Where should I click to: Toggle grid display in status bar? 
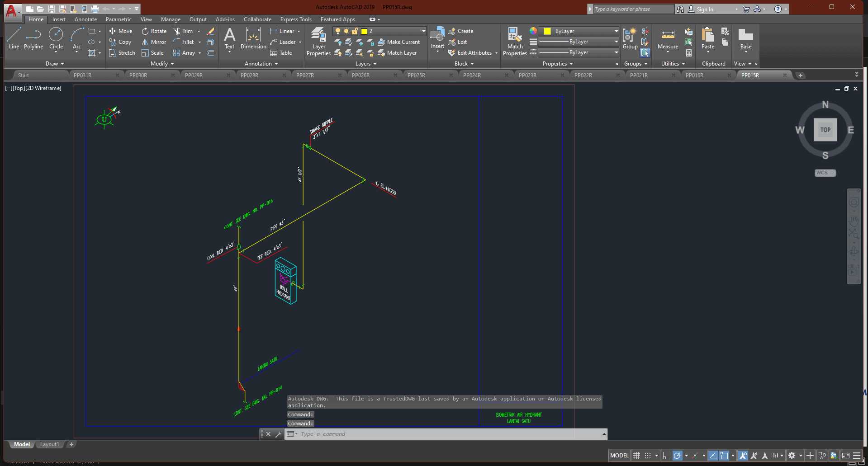click(636, 456)
